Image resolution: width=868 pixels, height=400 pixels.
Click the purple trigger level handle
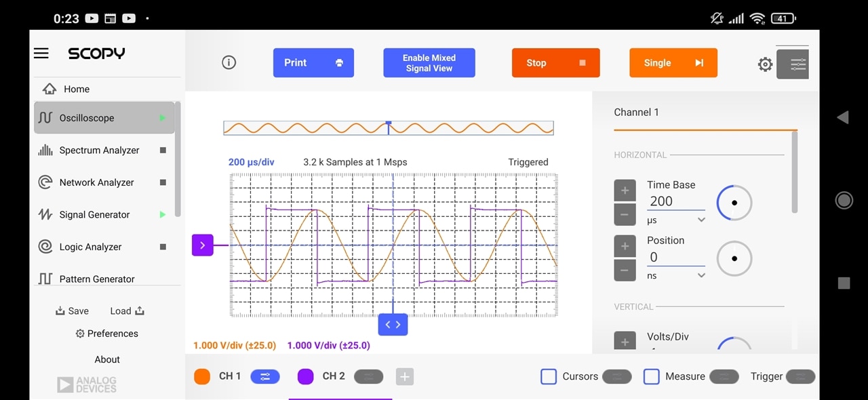point(203,245)
